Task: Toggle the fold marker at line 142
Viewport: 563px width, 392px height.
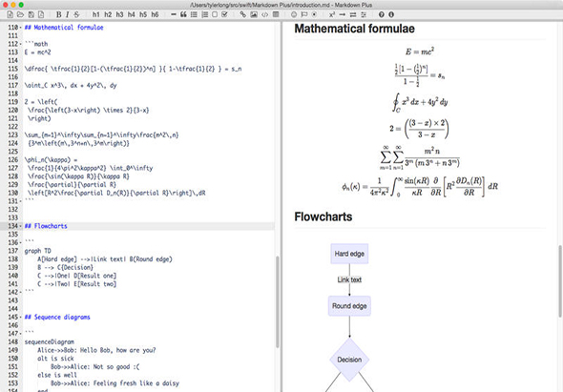Action: coord(20,292)
